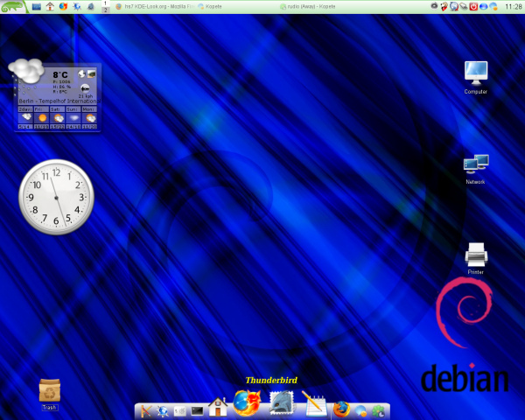Open the Trash desktop icon
525x420 pixels.
click(50, 395)
